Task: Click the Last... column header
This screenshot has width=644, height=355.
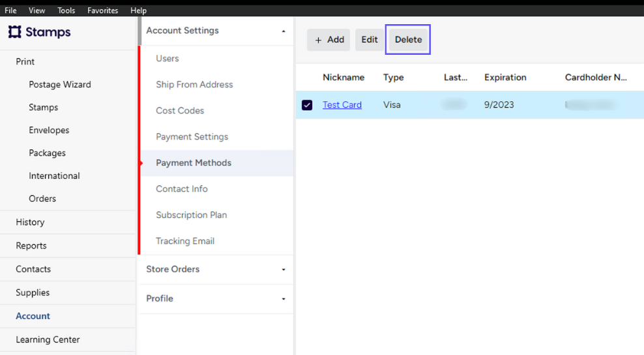Action: (x=456, y=78)
